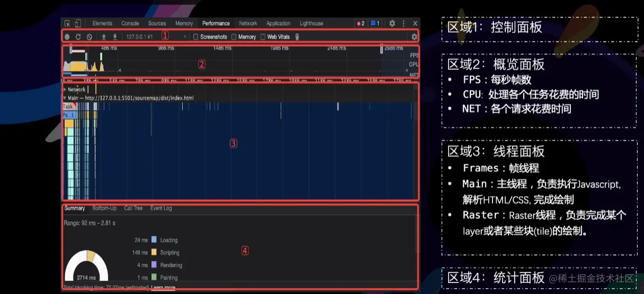Image resolution: width=644 pixels, height=294 pixels.
Task: Grab the left overview range handle
Action: [71, 49]
